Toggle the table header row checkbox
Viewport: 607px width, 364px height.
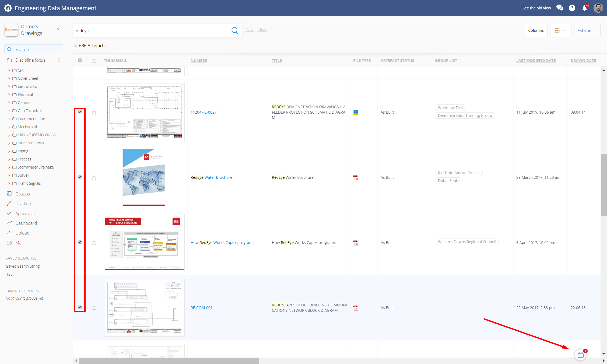[80, 60]
